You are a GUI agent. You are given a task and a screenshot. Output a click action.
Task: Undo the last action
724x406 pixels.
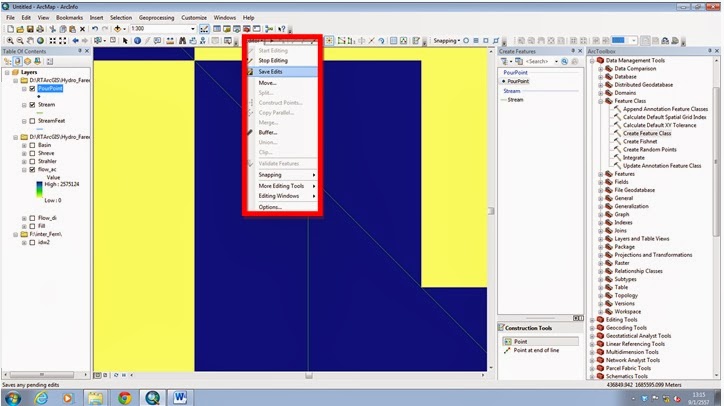pyautogui.click(x=95, y=29)
